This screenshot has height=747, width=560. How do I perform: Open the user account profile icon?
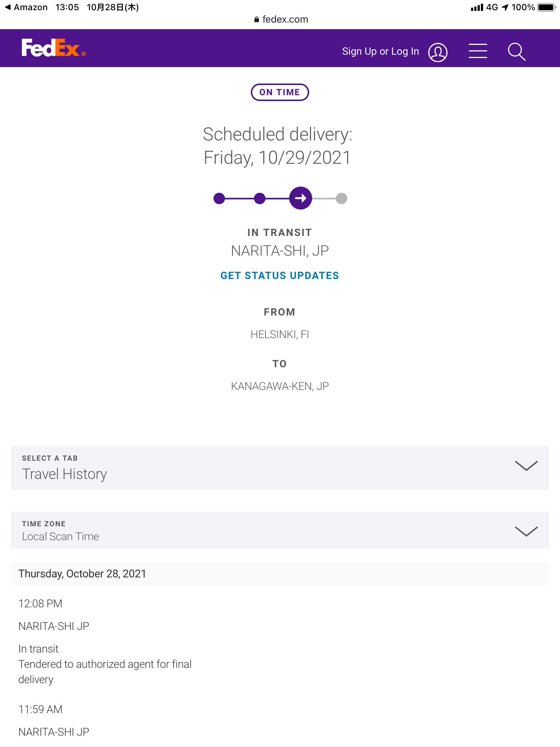[437, 52]
